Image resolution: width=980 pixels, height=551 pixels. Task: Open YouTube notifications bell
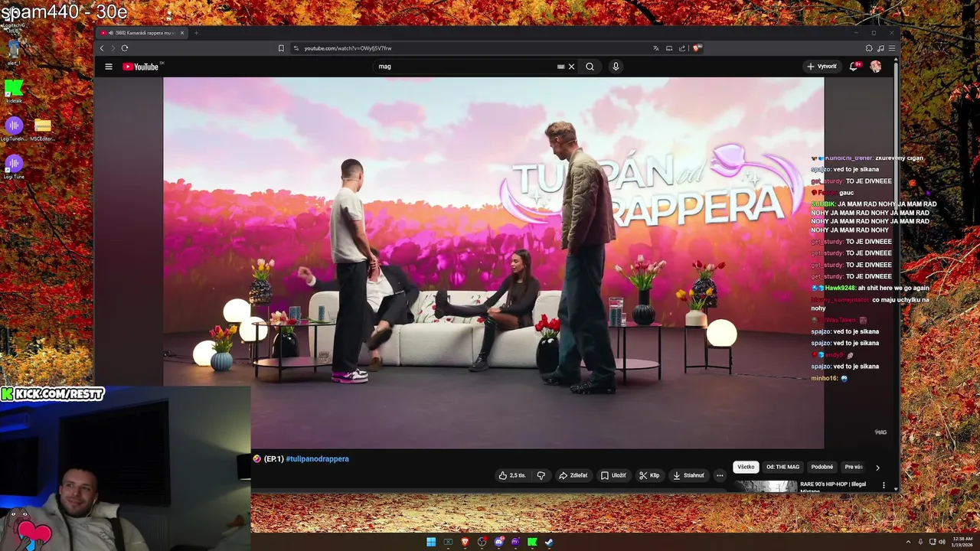tap(854, 67)
